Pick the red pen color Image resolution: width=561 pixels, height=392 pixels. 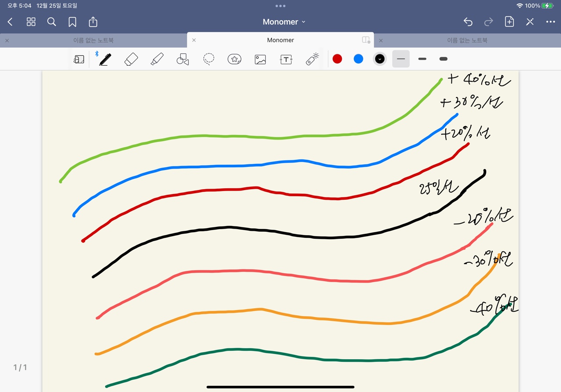pos(337,59)
